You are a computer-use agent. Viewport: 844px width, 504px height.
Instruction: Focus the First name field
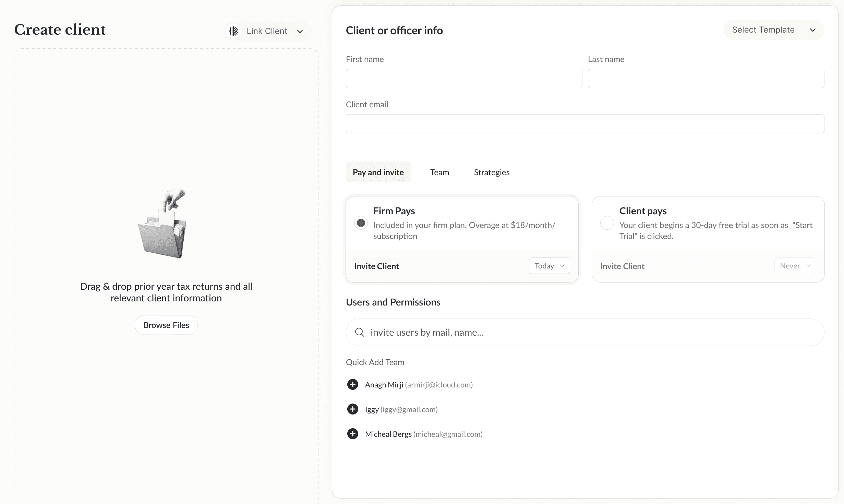[464, 79]
